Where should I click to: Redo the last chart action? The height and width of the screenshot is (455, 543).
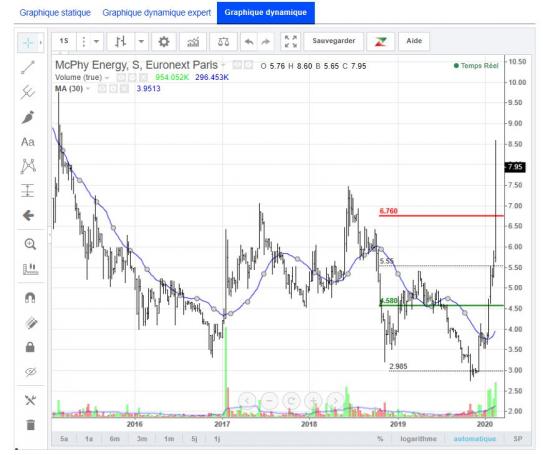click(x=266, y=42)
